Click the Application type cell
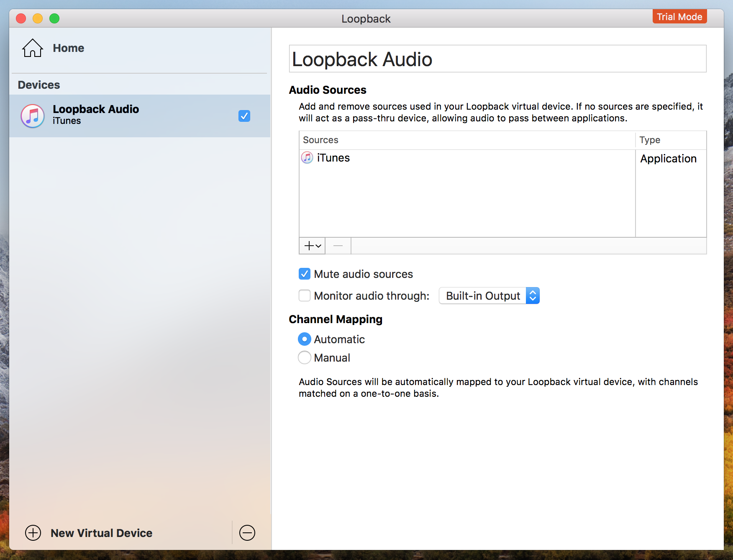733x560 pixels. [668, 159]
